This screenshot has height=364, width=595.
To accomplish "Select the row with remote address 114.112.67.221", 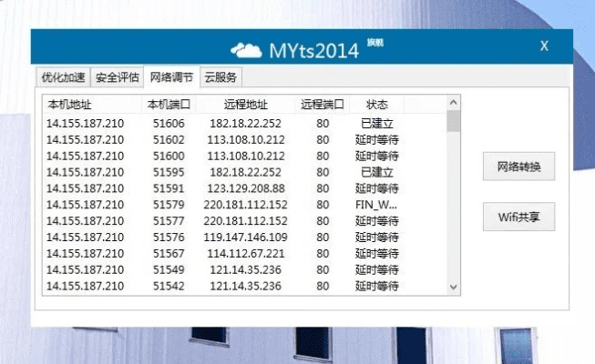I will click(246, 254).
